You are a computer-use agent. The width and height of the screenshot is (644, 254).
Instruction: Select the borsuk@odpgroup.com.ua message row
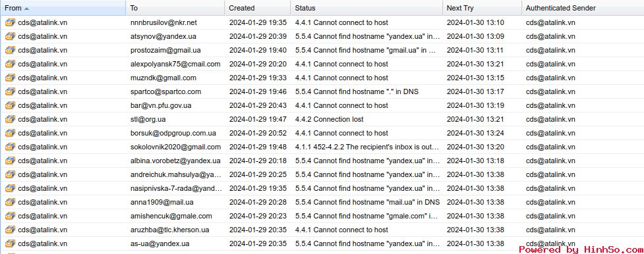[322, 134]
